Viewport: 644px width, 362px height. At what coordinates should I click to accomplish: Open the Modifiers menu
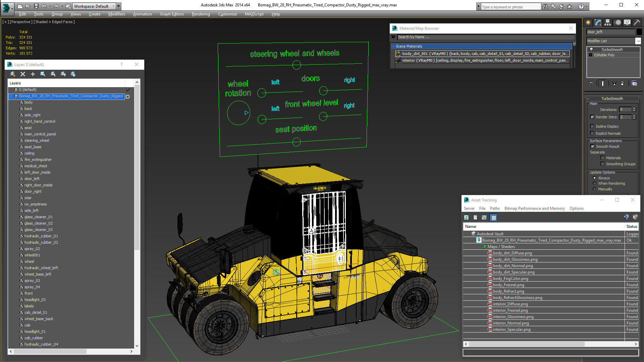116,14
